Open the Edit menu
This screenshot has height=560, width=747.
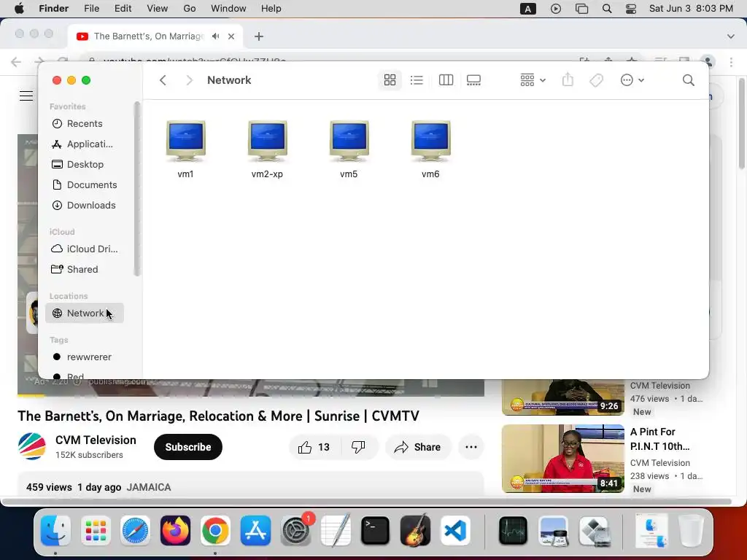click(123, 8)
